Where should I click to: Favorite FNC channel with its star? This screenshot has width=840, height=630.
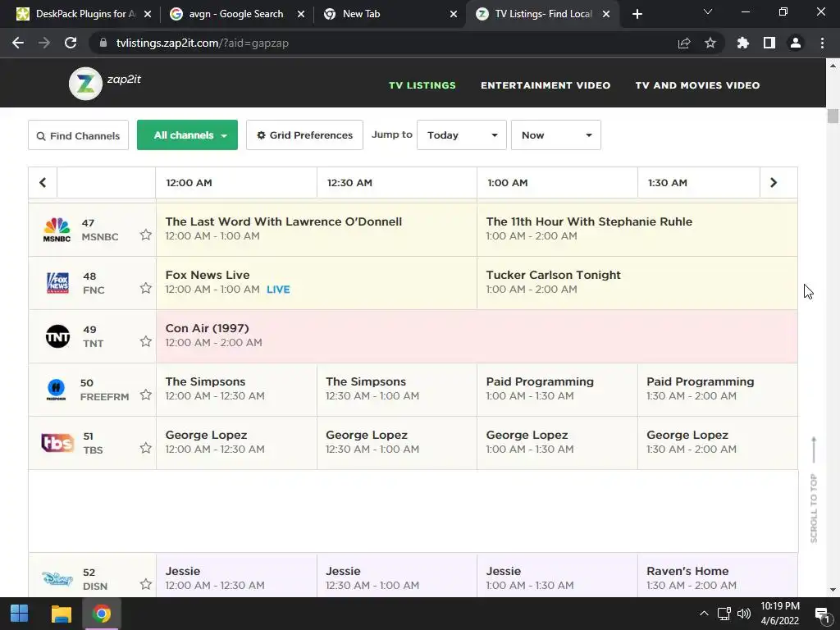[x=146, y=288]
